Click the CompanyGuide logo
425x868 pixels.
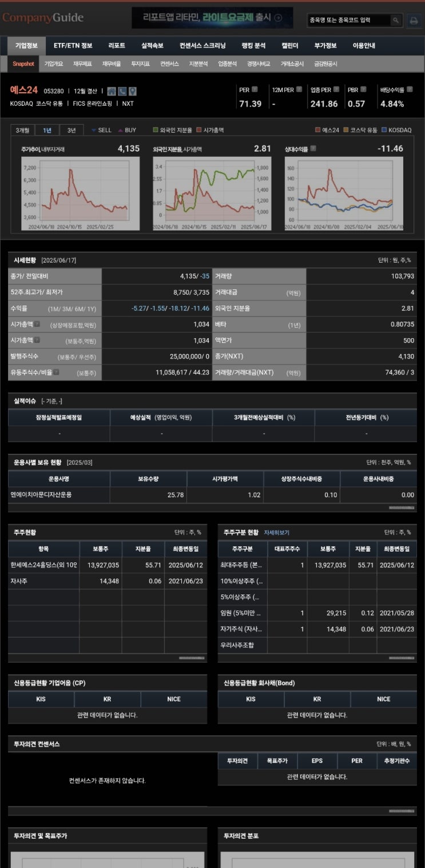click(x=42, y=18)
